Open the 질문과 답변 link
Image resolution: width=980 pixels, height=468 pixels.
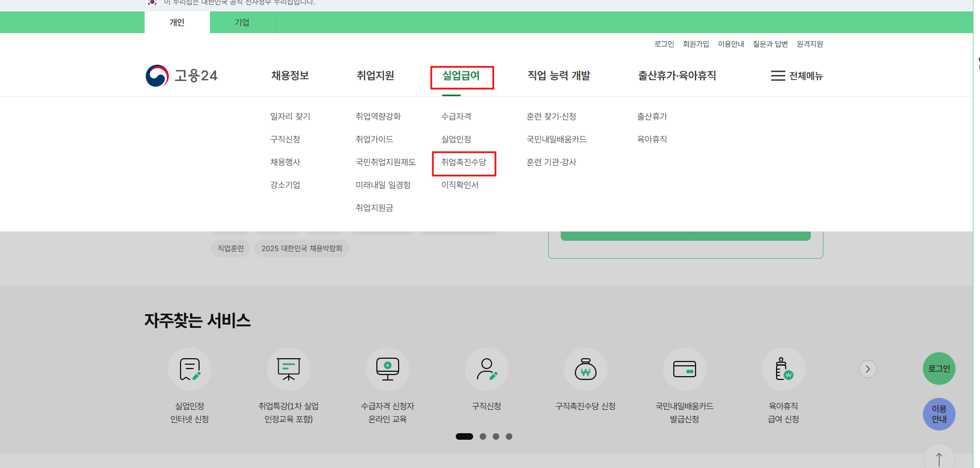pyautogui.click(x=770, y=44)
